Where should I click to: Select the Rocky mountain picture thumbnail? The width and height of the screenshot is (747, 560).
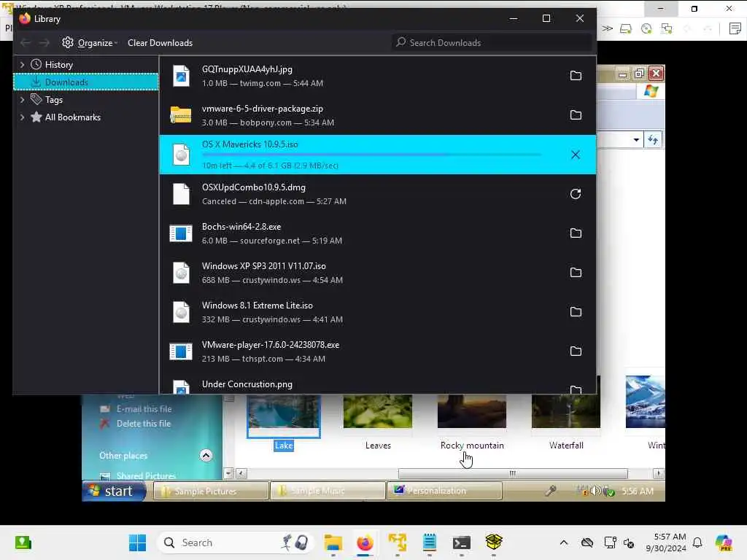(472, 411)
